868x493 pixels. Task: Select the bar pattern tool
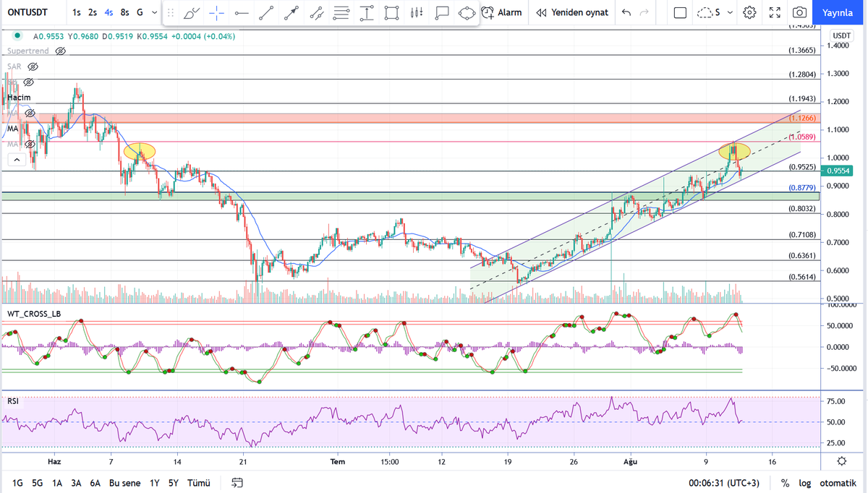coord(416,12)
